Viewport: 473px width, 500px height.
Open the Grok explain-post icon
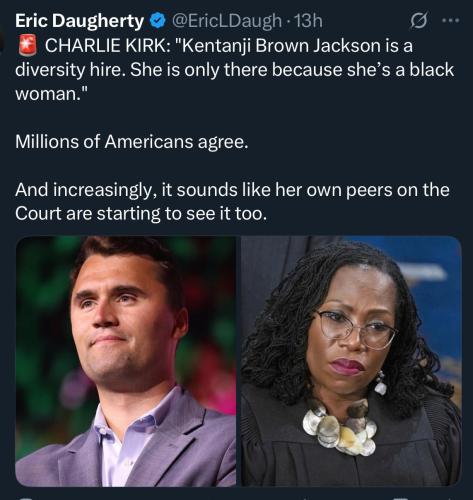pyautogui.click(x=418, y=21)
